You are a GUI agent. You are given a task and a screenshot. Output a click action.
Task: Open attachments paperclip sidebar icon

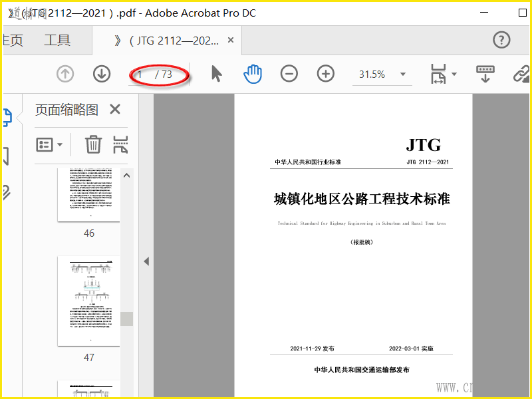7,192
